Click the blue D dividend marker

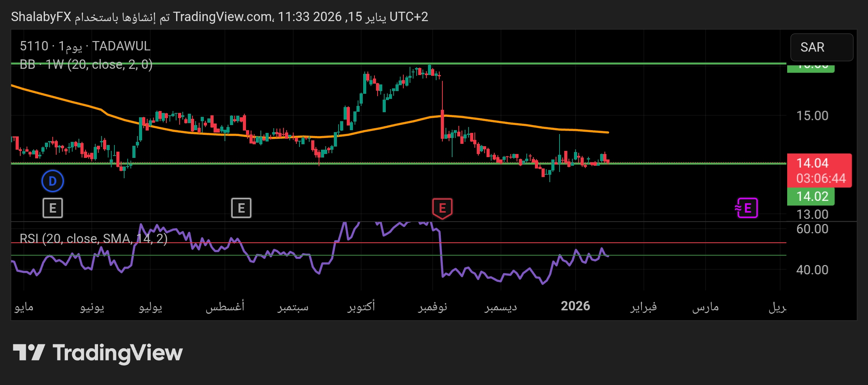tap(52, 181)
